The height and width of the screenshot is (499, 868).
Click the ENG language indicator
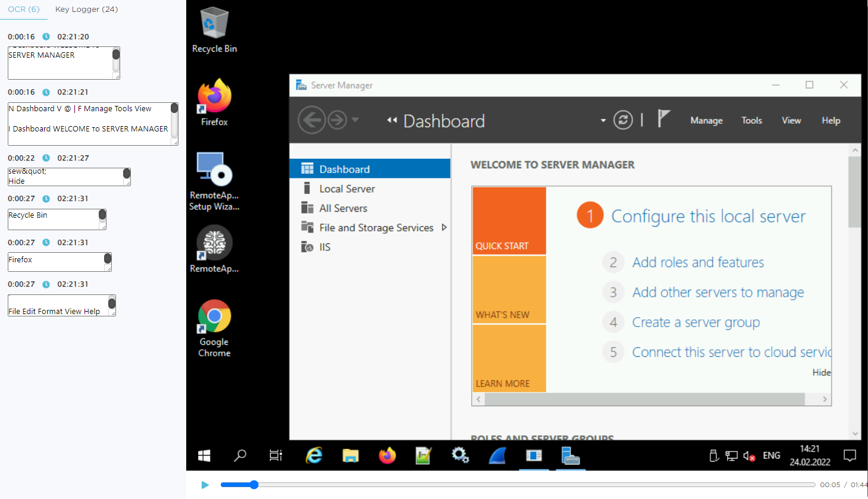[x=772, y=456]
